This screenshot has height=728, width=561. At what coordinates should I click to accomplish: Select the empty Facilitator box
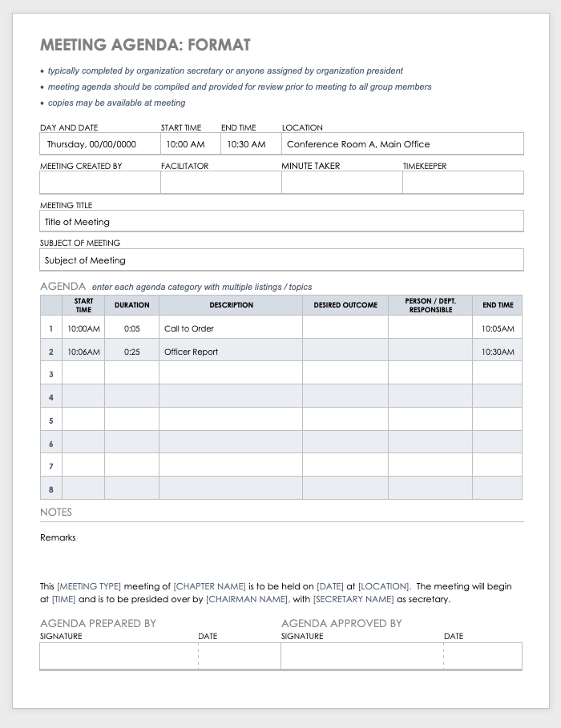[x=220, y=183]
